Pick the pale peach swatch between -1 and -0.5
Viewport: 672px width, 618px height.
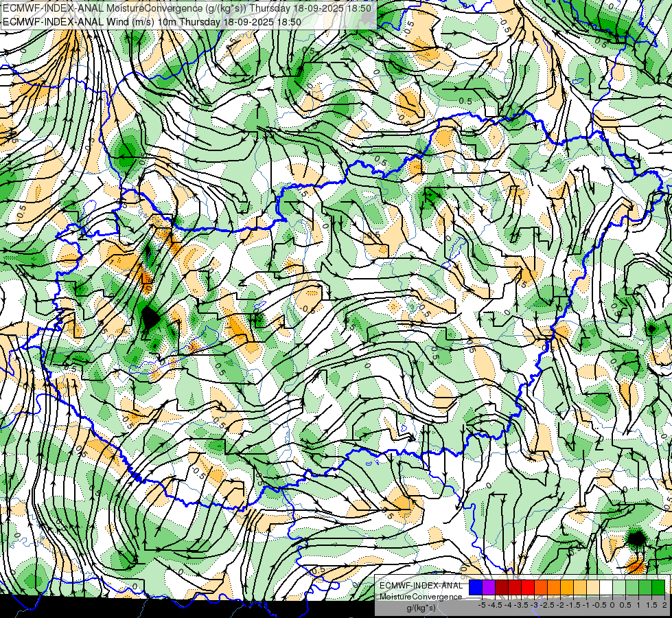pyautogui.click(x=593, y=587)
